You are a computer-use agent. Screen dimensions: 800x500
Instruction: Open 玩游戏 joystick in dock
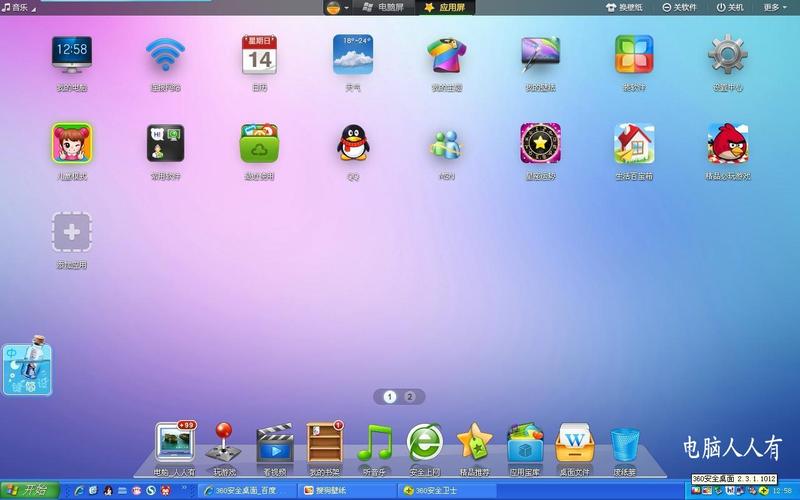click(223, 442)
